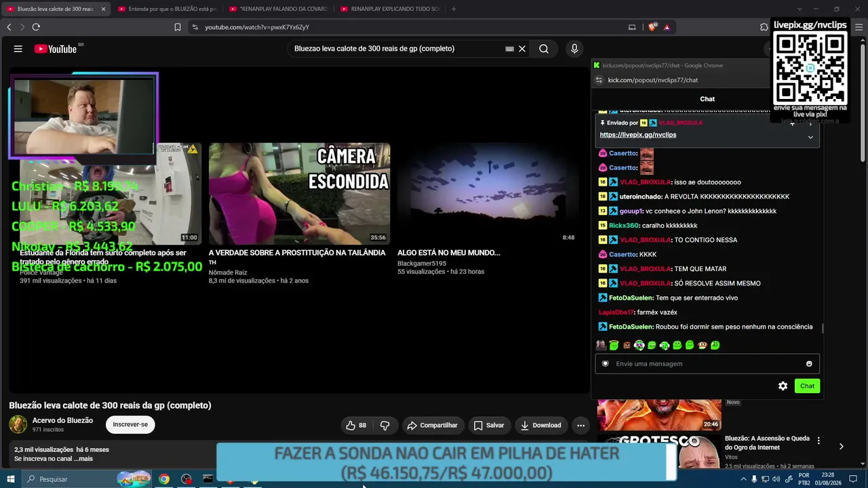Image resolution: width=868 pixels, height=488 pixels.
Task: Go back using the browser back arrow
Action: (9, 27)
